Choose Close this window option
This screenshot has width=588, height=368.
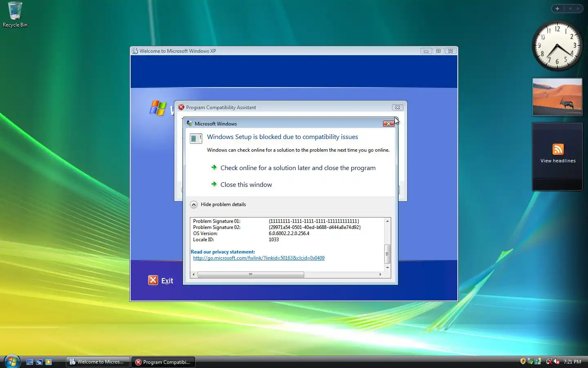click(x=246, y=184)
